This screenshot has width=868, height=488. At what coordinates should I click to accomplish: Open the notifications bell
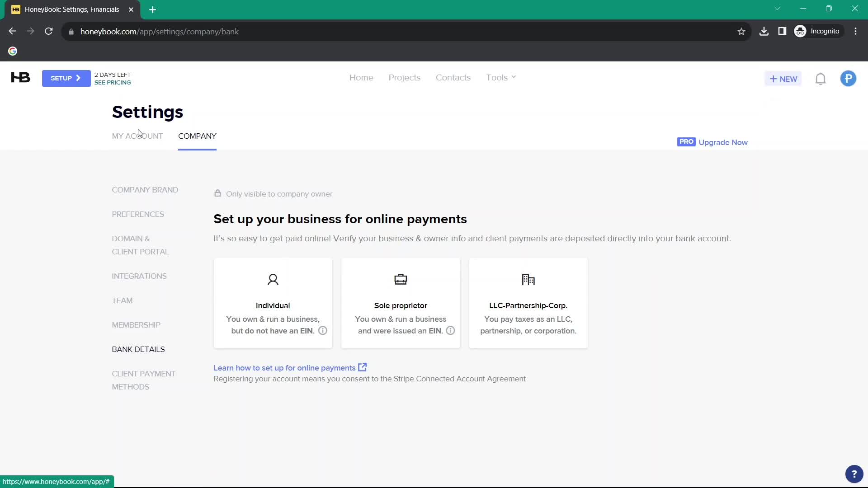point(821,79)
